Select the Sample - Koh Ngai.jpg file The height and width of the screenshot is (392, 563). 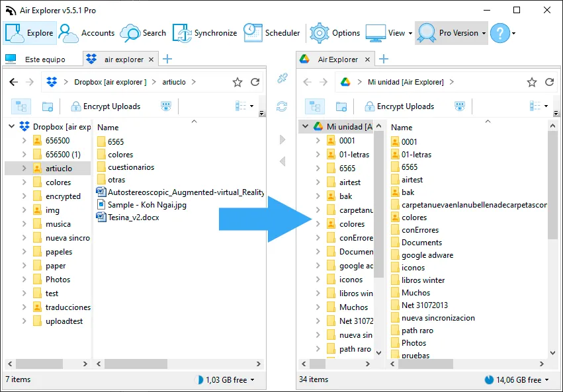pos(147,205)
